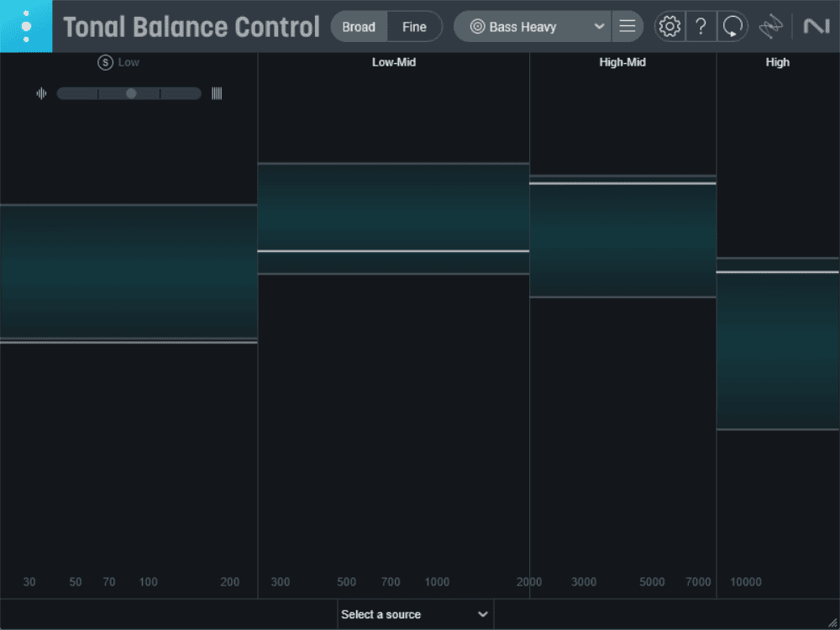Click the 200 frequency axis label
This screenshot has height=630, width=840.
[230, 582]
